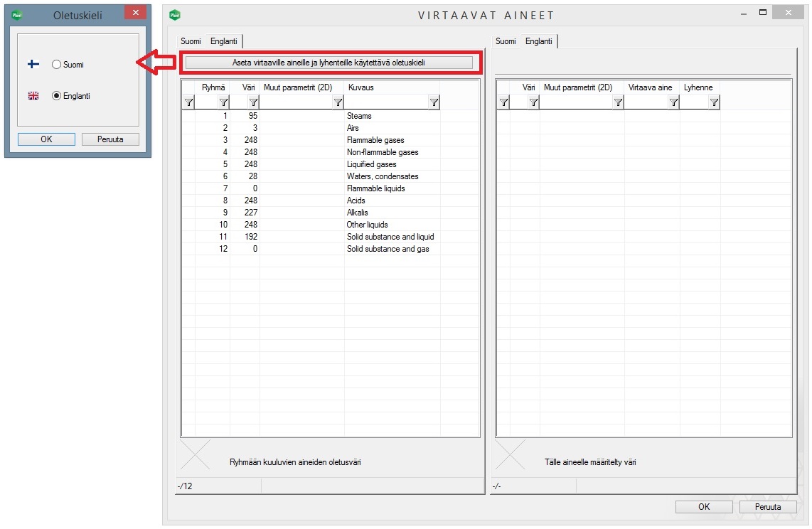Image resolution: width=812 pixels, height=529 pixels.
Task: Switch to Suomi tab in left panel
Action: 191,42
